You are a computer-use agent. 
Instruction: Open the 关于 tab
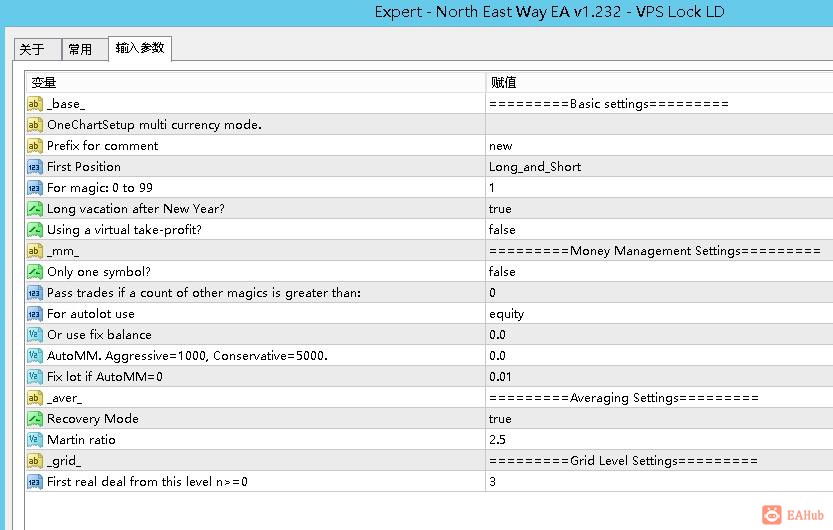pos(37,49)
